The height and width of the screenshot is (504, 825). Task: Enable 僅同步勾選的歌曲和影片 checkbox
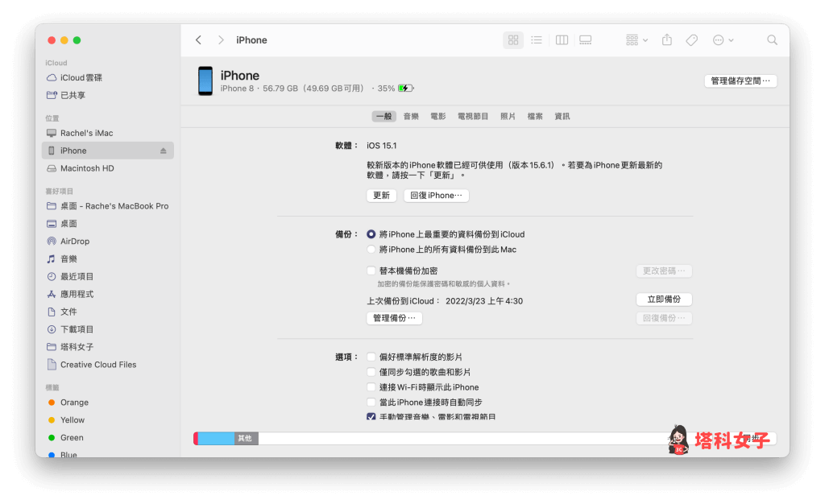[x=371, y=372]
